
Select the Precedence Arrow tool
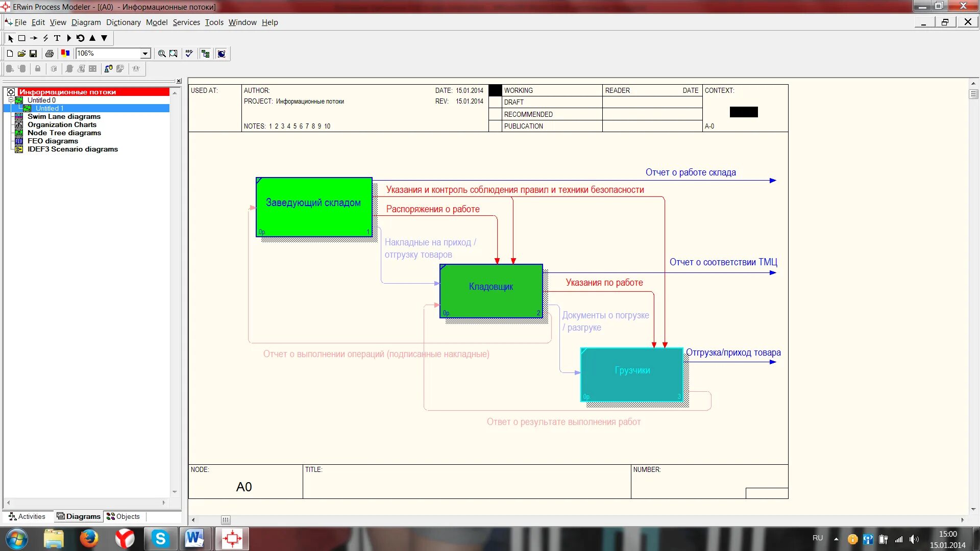34,38
